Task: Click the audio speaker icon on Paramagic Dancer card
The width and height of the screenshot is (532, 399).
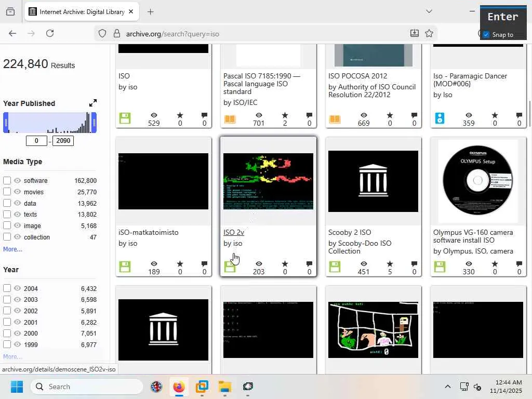Action: coord(440,118)
